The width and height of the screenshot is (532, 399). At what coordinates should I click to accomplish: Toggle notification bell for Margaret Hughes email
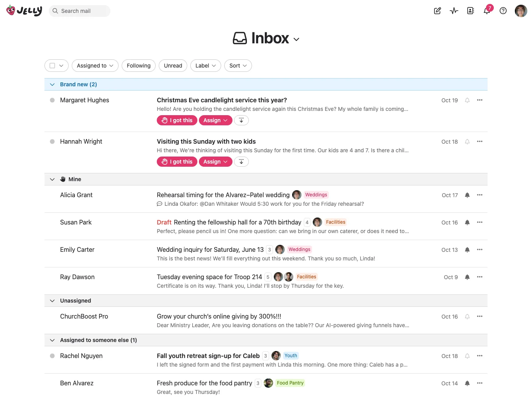pos(467,100)
